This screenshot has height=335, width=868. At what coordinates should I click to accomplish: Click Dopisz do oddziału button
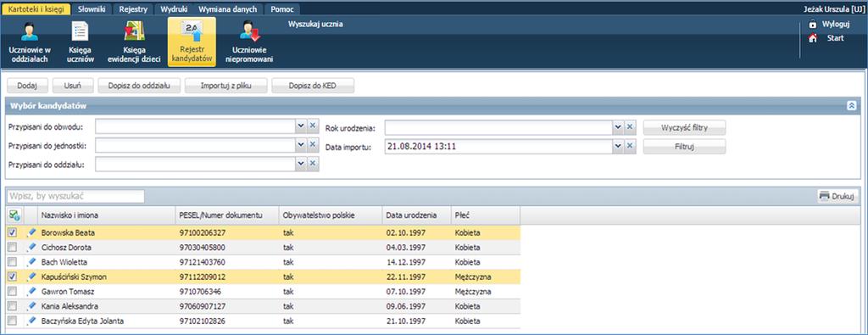click(140, 86)
